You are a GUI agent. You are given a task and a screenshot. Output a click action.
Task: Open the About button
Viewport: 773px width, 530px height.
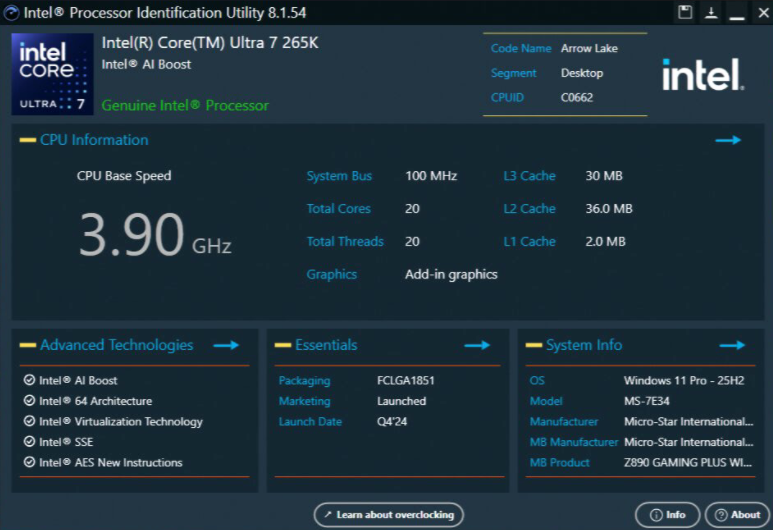(x=737, y=515)
